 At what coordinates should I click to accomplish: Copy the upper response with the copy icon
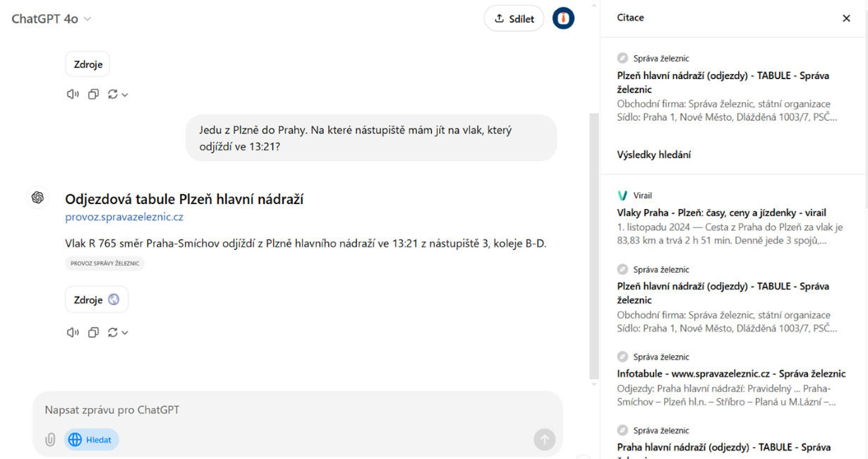pos(93,94)
